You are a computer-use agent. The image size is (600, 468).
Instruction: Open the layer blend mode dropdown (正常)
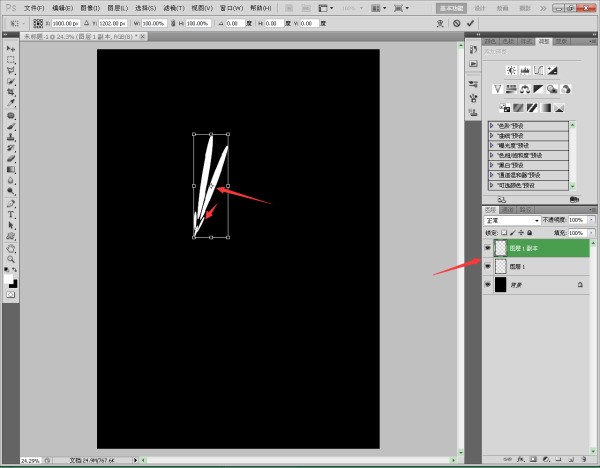(512, 219)
